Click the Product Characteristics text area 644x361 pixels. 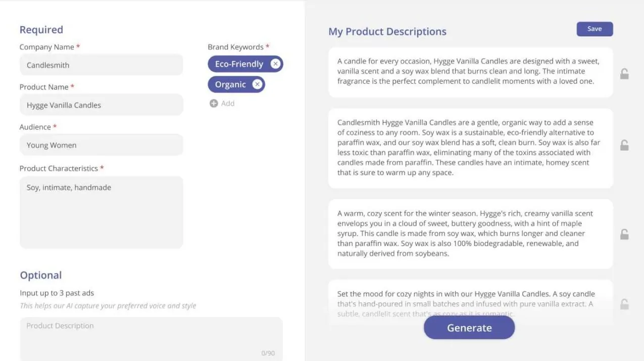[x=101, y=212]
